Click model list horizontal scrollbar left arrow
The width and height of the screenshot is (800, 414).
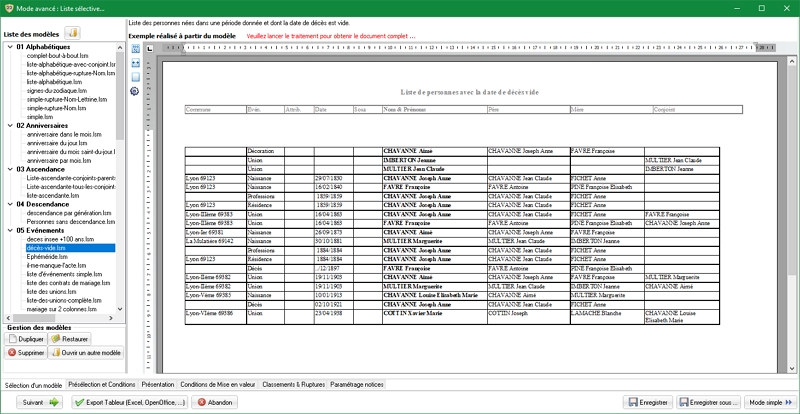[x=8, y=318]
